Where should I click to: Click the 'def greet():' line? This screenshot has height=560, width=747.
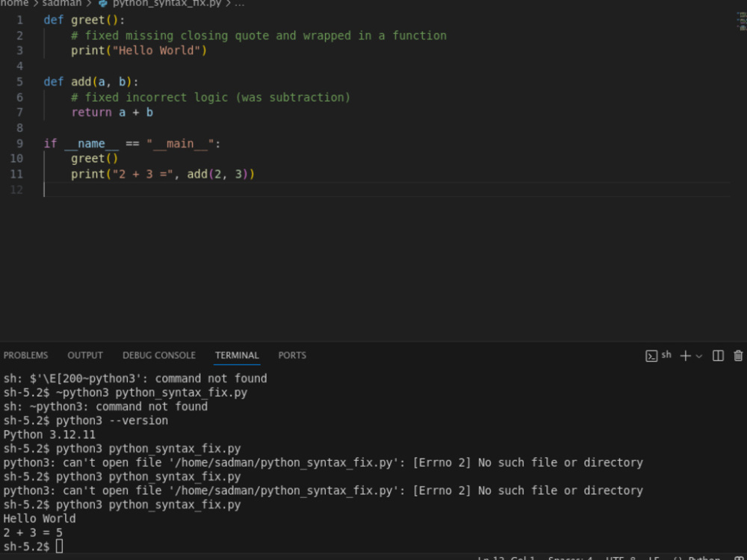click(x=84, y=20)
